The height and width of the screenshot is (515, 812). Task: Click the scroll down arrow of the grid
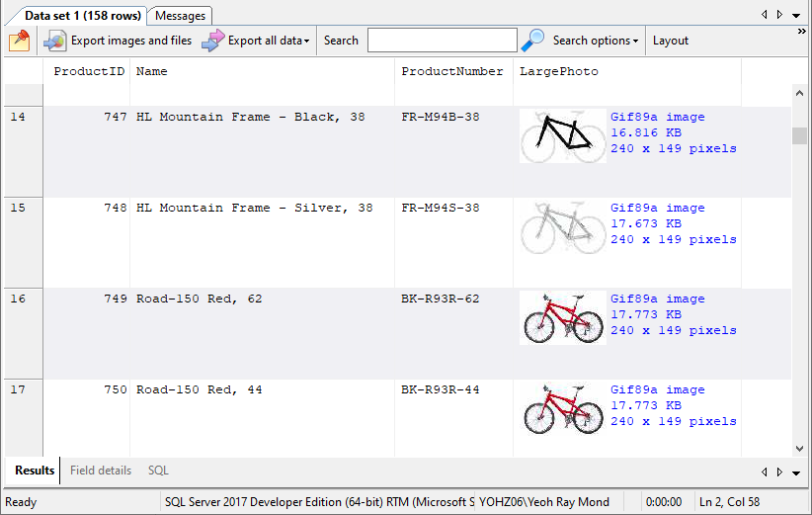click(x=799, y=448)
